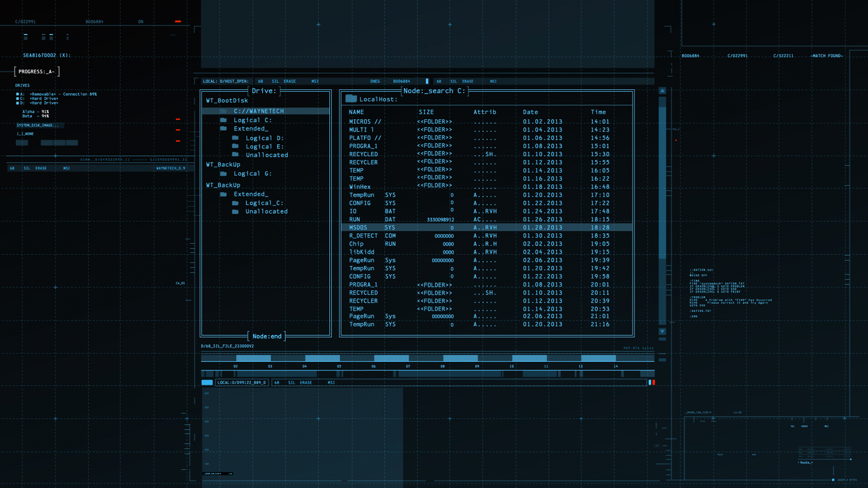Image resolution: width=868 pixels, height=488 pixels.
Task: Click timeline marker 14
Action: (615, 366)
